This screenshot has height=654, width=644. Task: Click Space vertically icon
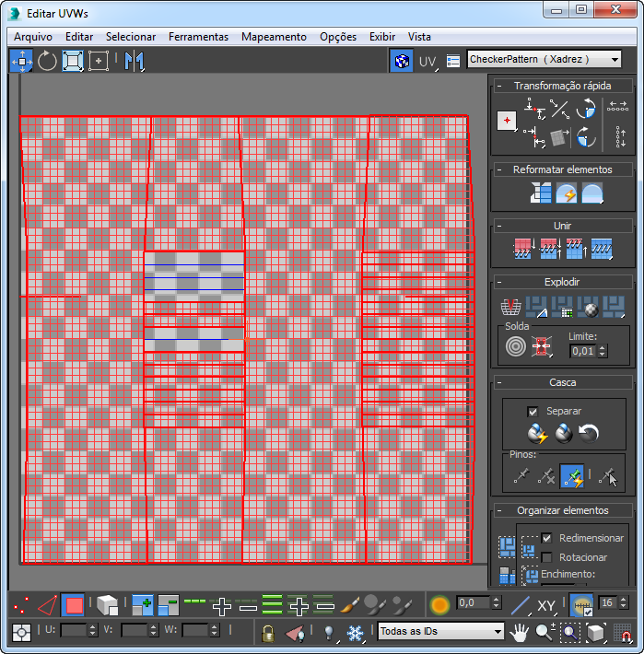click(x=620, y=136)
